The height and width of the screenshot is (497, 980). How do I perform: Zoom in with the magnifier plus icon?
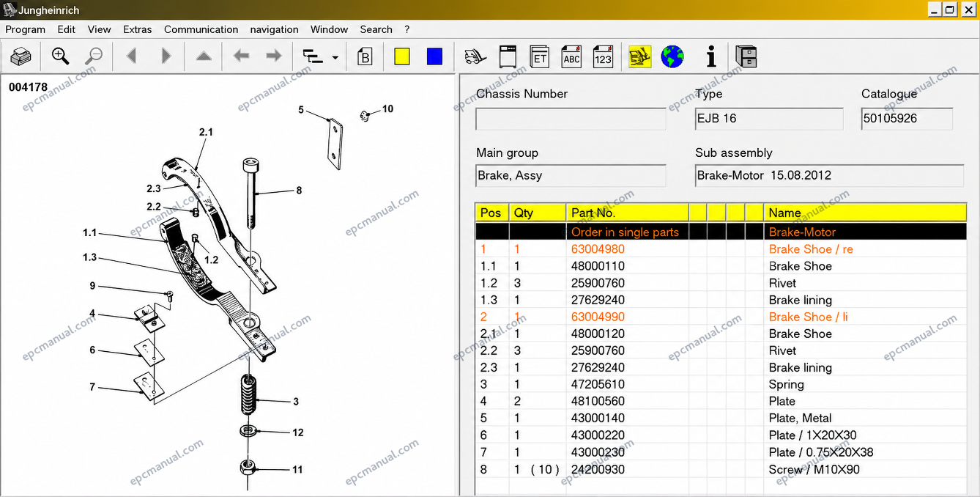pos(60,56)
